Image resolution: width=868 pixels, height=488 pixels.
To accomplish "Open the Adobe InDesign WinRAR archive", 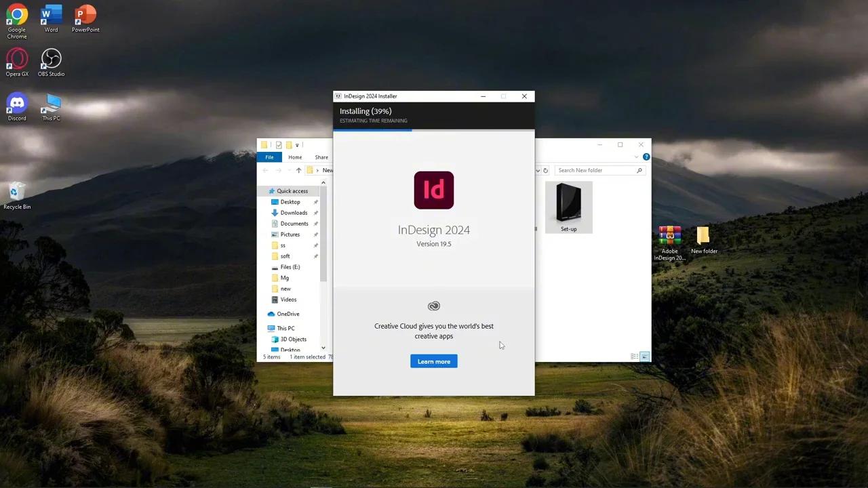I will 669,236.
